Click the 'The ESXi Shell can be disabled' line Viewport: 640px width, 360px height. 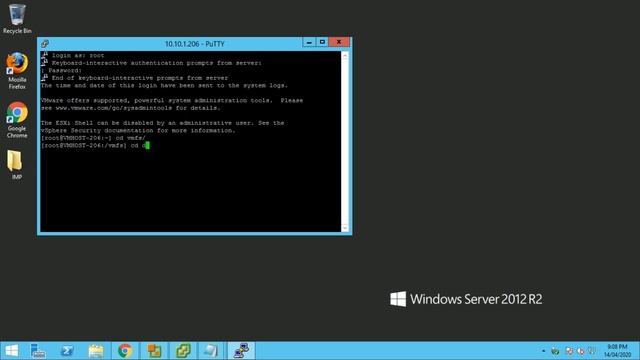coord(162,123)
